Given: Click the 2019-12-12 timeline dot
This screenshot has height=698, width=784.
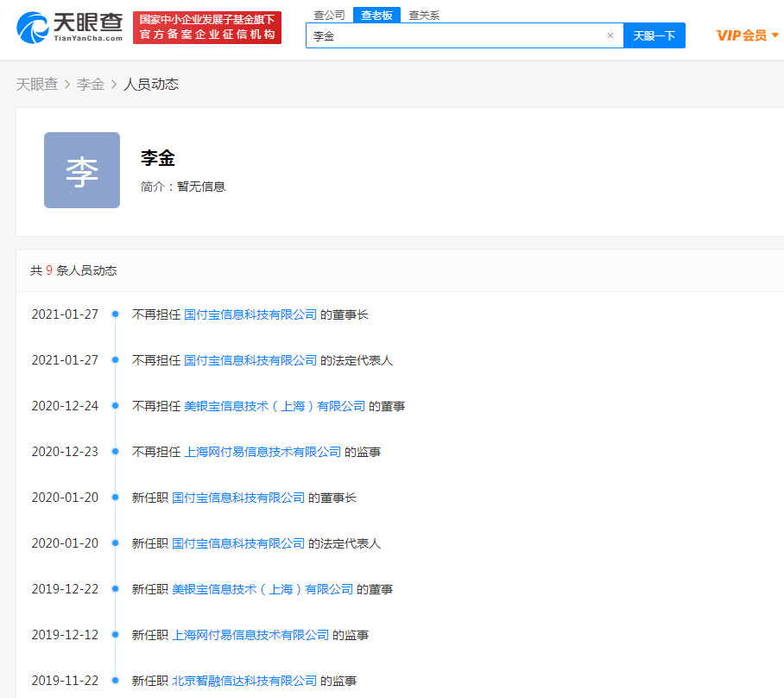Looking at the screenshot, I should 115,634.
